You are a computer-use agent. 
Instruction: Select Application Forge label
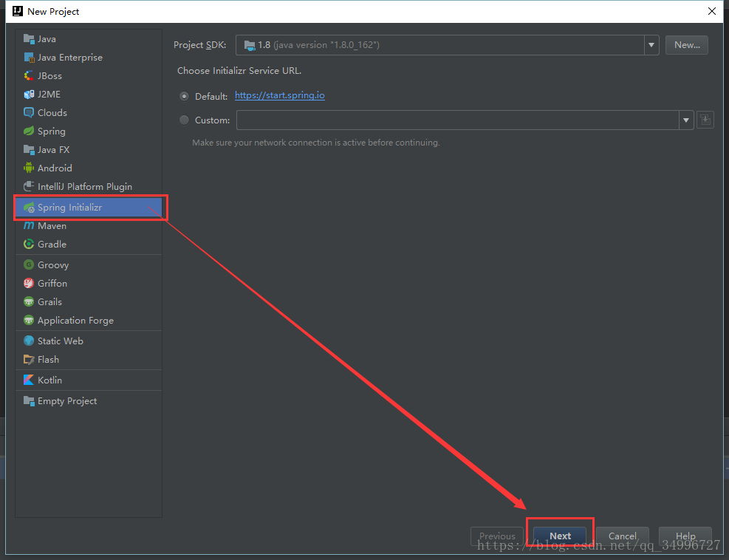pyautogui.click(x=76, y=321)
